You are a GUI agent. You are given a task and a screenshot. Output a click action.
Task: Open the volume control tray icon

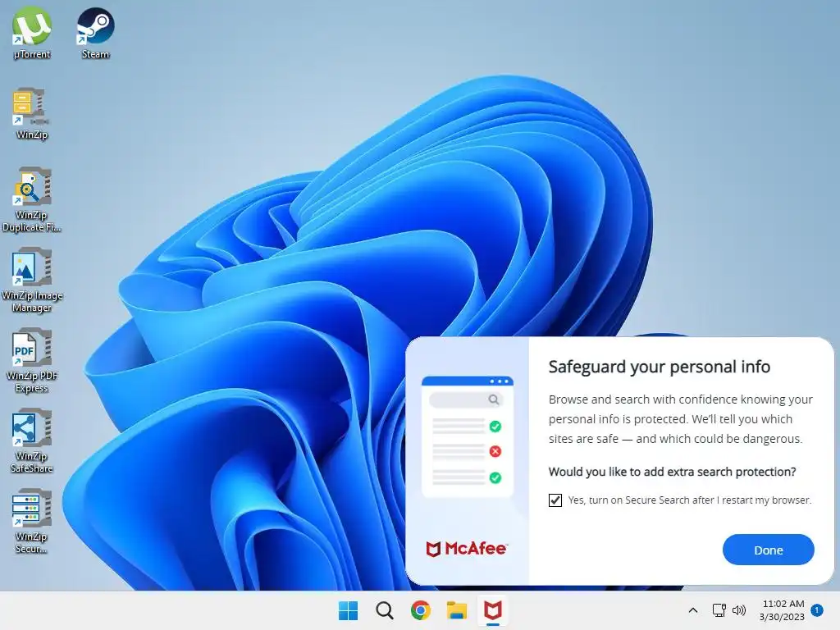(739, 610)
